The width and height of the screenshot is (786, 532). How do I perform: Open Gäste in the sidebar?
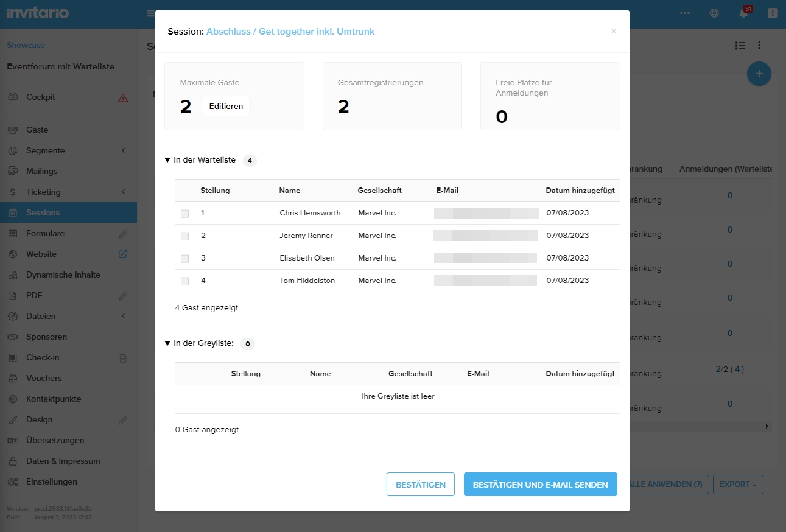(x=37, y=130)
